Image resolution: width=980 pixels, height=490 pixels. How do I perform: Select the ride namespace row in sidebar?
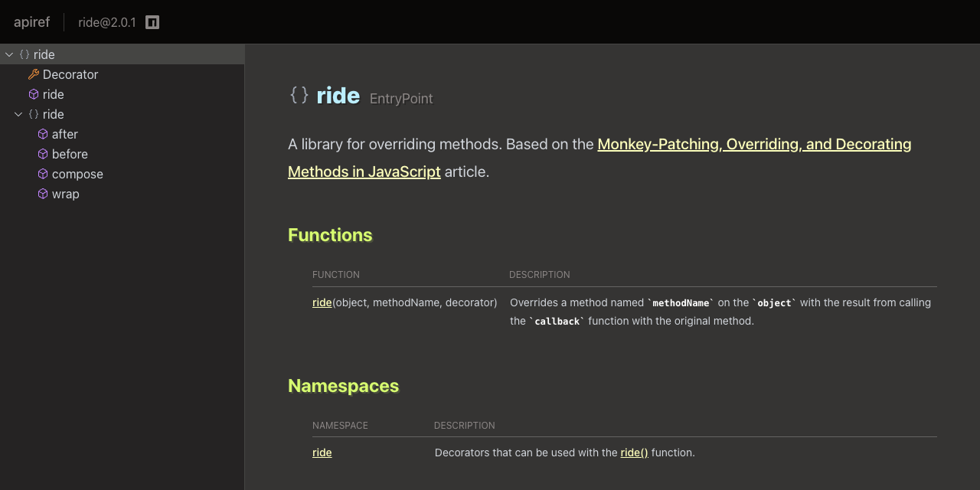click(122, 114)
